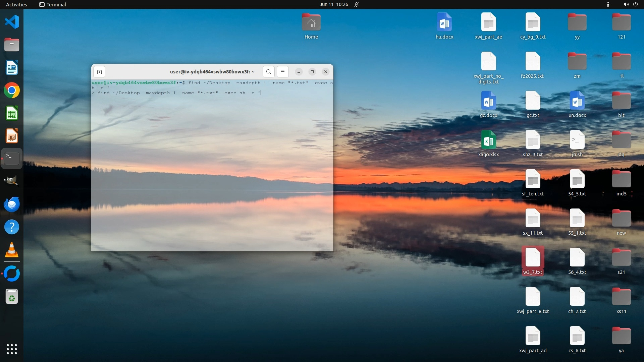The image size is (644, 362).
Task: Launch VLC media player from the dock
Action: coord(12,250)
